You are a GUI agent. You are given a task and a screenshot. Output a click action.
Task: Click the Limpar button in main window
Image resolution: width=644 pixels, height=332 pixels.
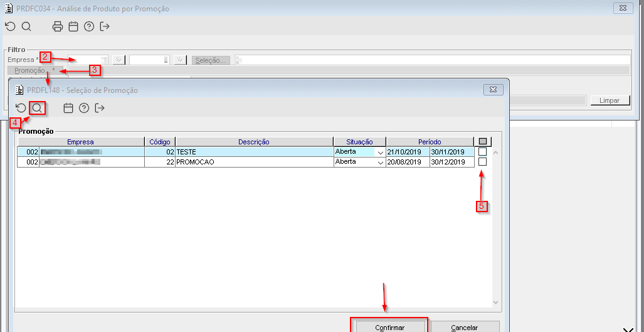click(610, 100)
